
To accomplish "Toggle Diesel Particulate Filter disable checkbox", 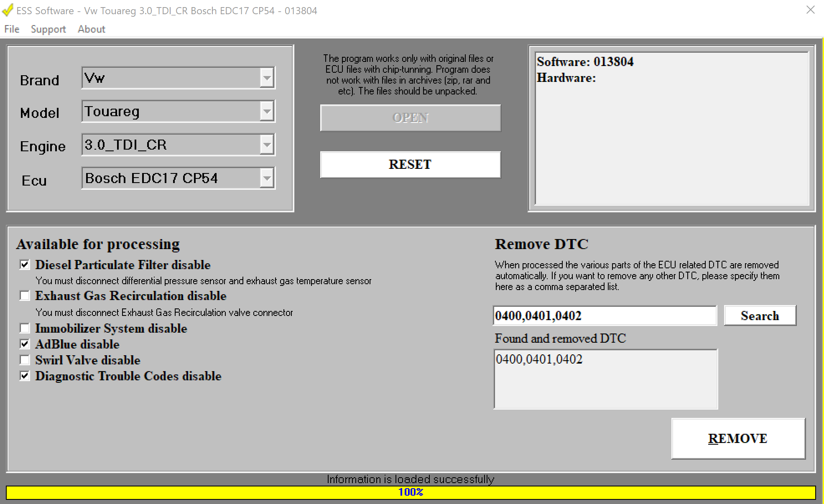I will pos(25,265).
